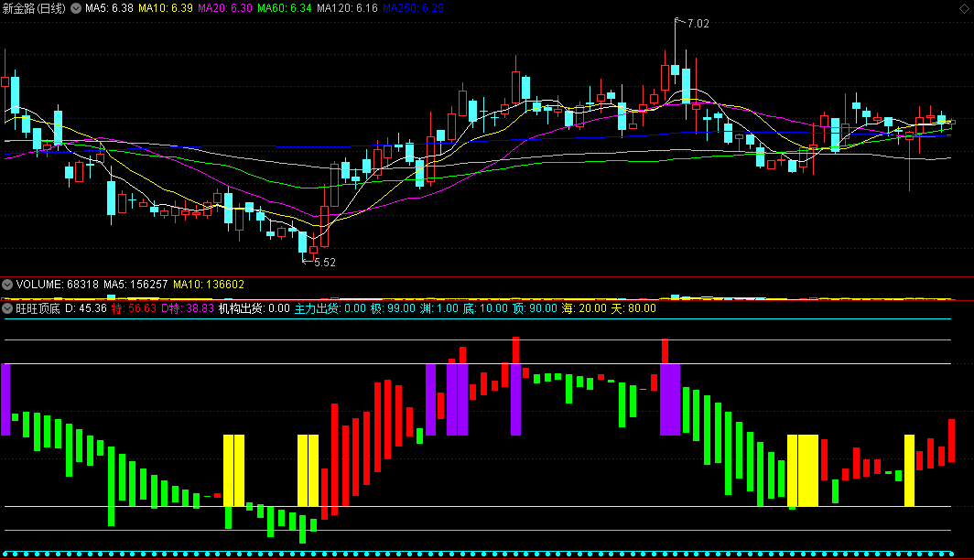Click the 顶: 90.00 value
Image resolution: width=974 pixels, height=560 pixels.
pos(535,308)
